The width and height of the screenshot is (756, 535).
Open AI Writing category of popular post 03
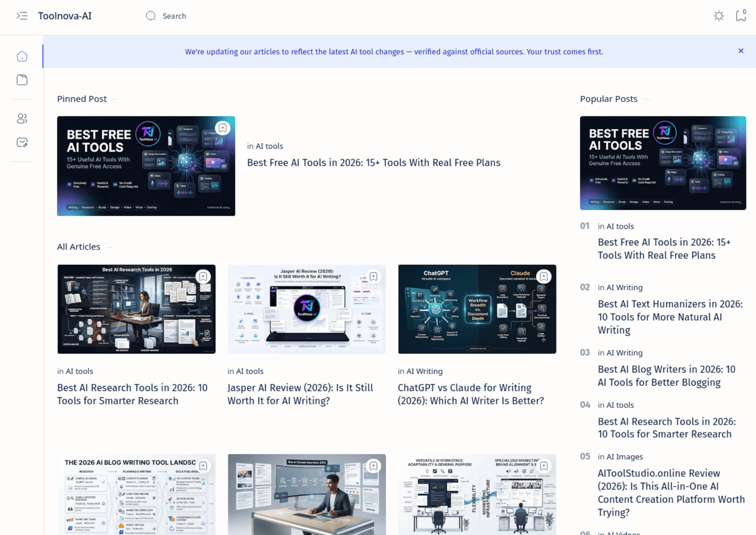[624, 353]
